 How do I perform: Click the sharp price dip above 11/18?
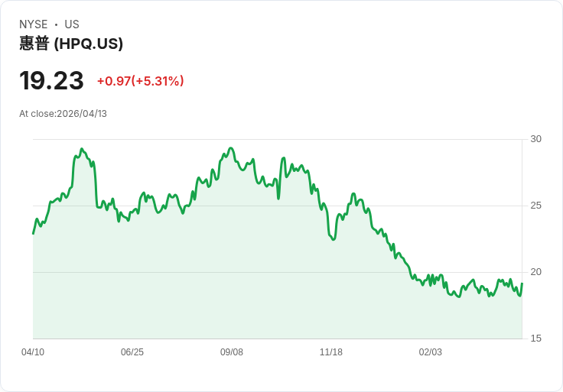coord(334,239)
